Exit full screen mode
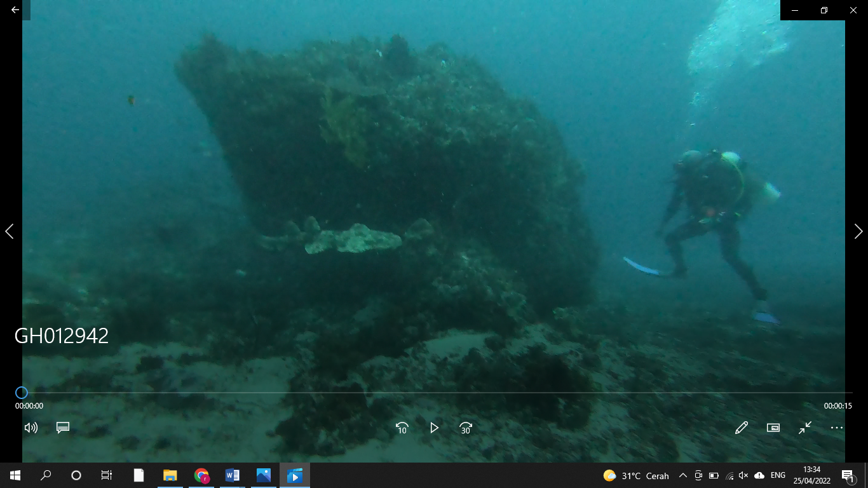 pyautogui.click(x=805, y=428)
